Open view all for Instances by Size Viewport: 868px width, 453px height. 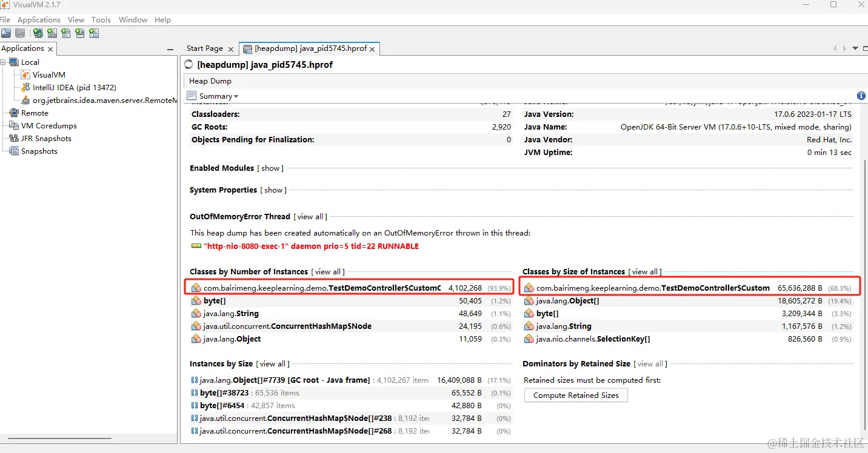click(274, 364)
